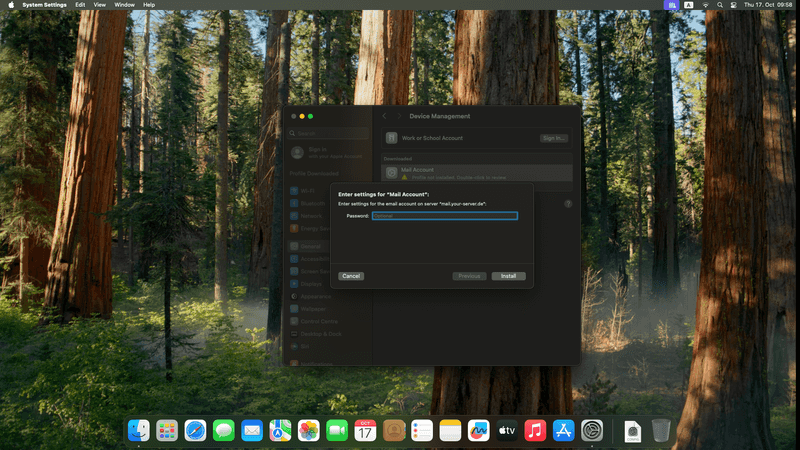Open the Calendar app in the Dock
Viewport: 800px width, 450px height.
[x=366, y=430]
